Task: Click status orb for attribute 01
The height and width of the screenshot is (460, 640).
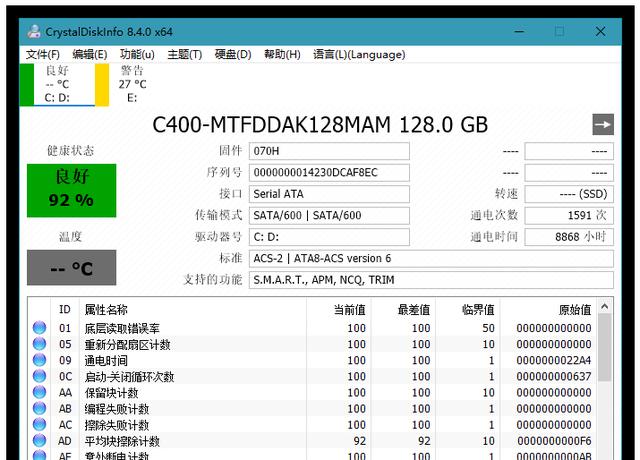Action: 40,328
